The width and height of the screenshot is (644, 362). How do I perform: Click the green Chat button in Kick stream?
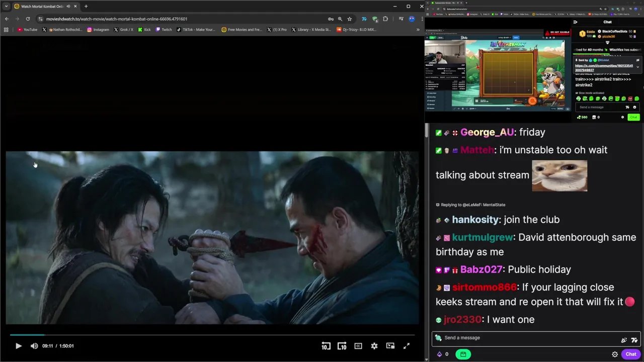633,117
